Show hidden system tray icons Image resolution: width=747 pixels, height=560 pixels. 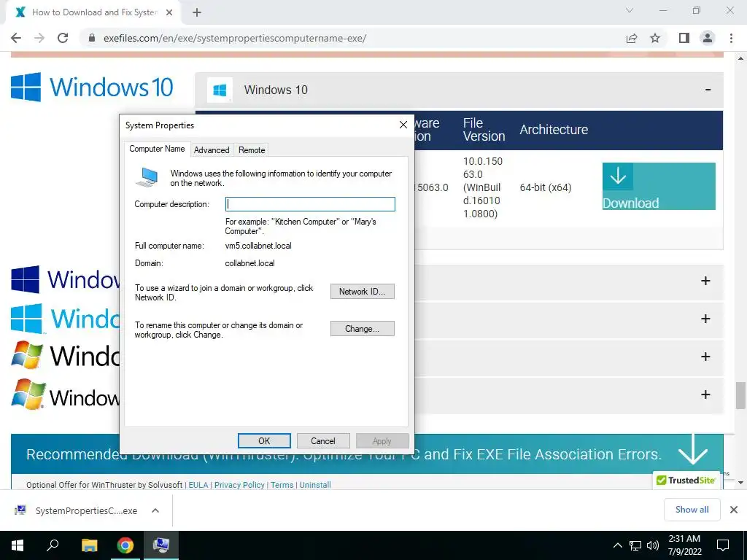[x=617, y=545]
